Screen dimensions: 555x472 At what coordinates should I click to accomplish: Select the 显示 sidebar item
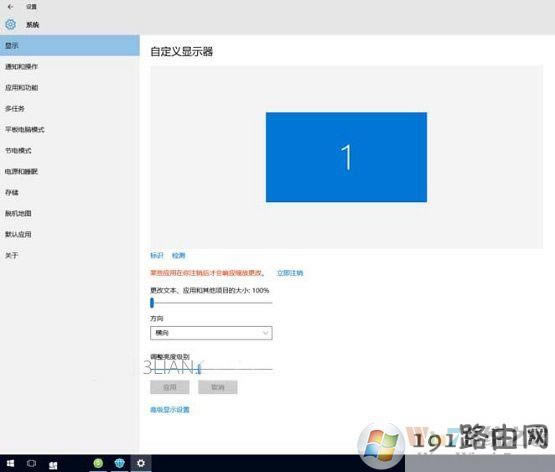coord(70,45)
